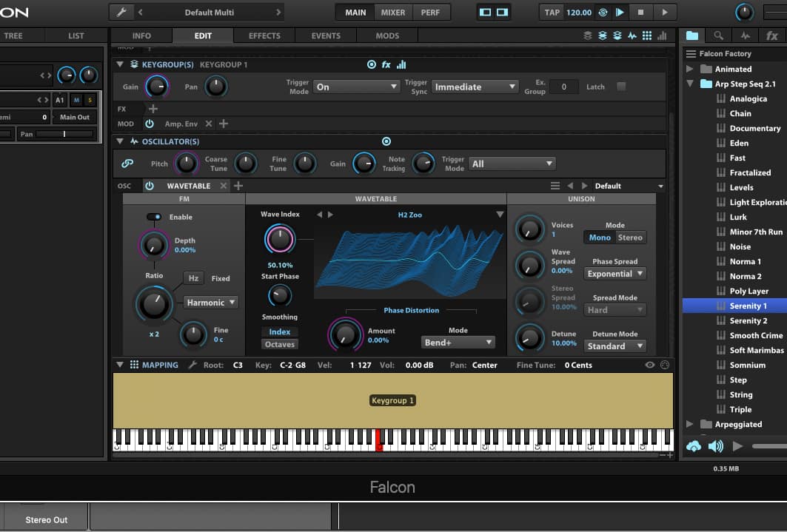Open Phase Distortion Mode Bend+ dropdown
Image resolution: width=787 pixels, height=532 pixels.
pyautogui.click(x=458, y=343)
